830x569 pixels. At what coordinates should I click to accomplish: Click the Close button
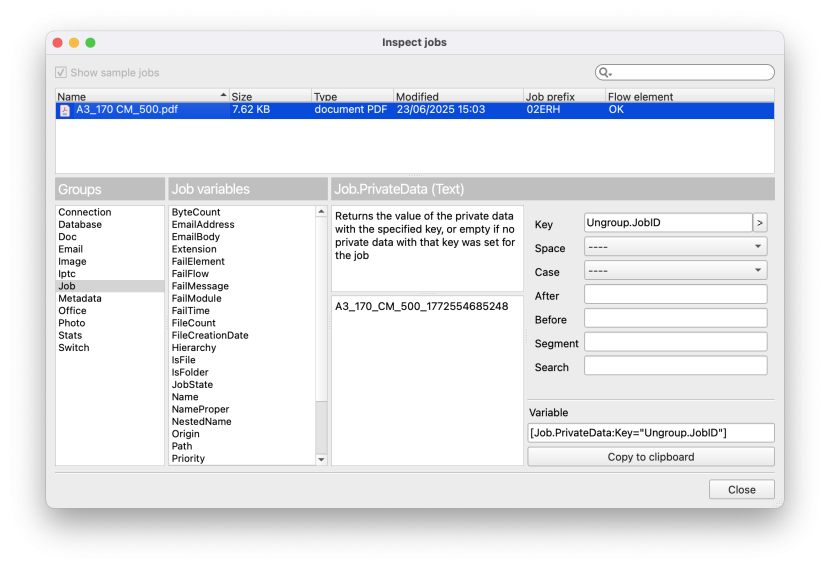point(741,490)
